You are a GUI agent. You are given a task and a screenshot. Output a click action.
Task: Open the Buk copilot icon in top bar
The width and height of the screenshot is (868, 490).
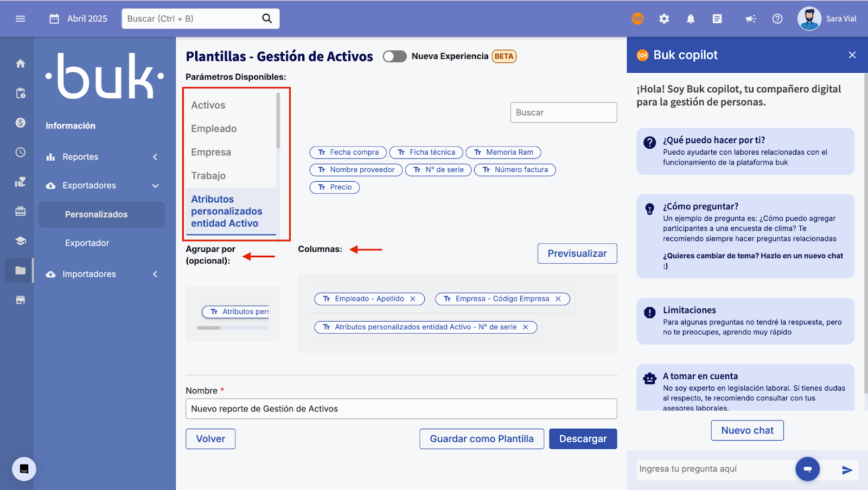637,19
